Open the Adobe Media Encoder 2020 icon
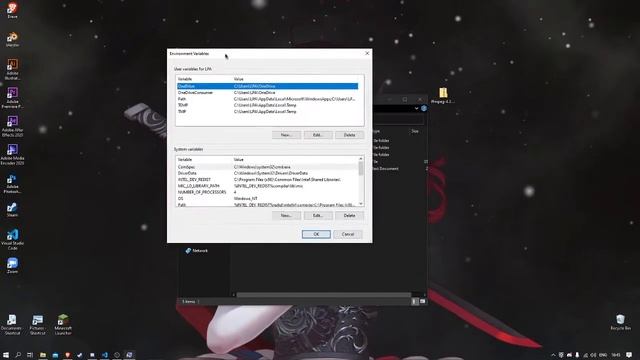The width and height of the screenshot is (640, 360). click(x=12, y=154)
